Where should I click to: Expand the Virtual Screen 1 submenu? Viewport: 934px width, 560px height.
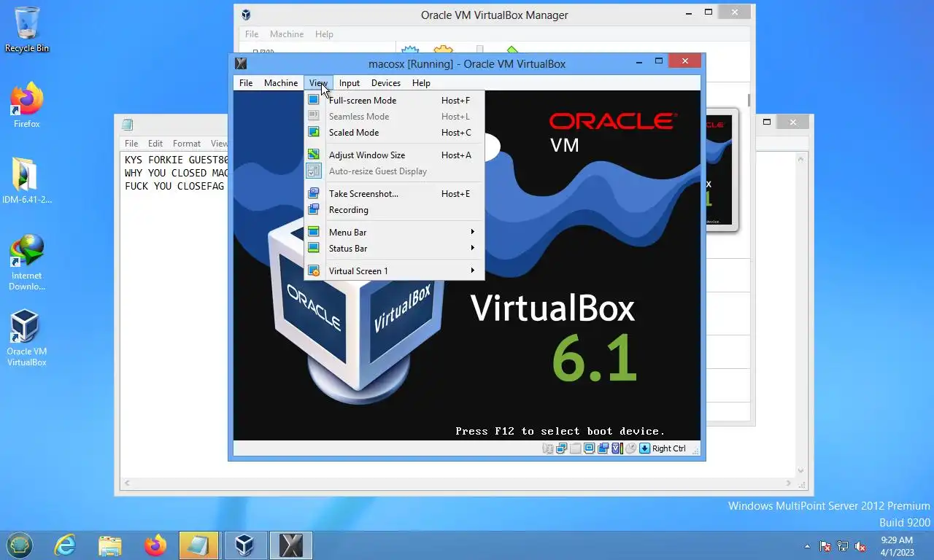point(394,271)
